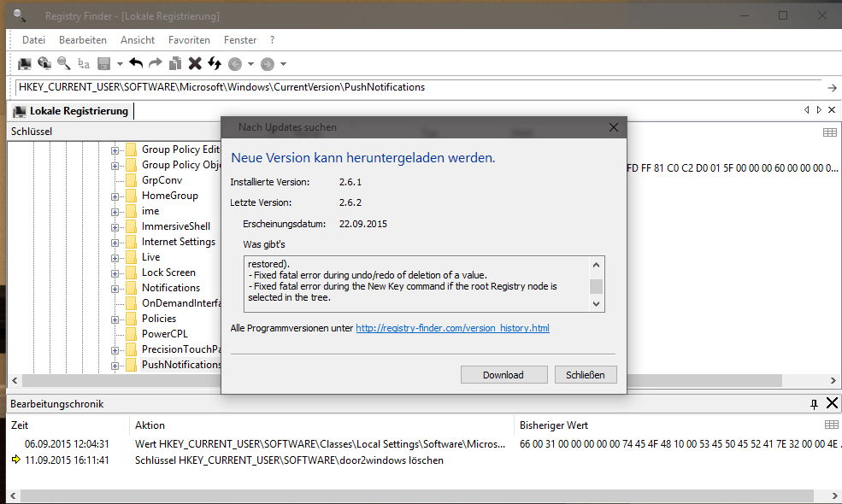This screenshot has width=842, height=504.
Task: Close the Bearbeitungschronik panel
Action: coord(832,403)
